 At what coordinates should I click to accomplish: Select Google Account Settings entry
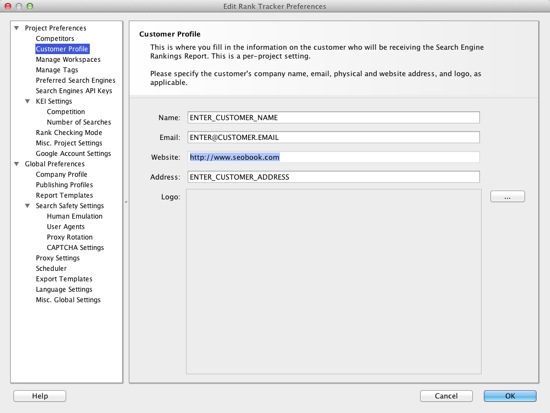73,153
